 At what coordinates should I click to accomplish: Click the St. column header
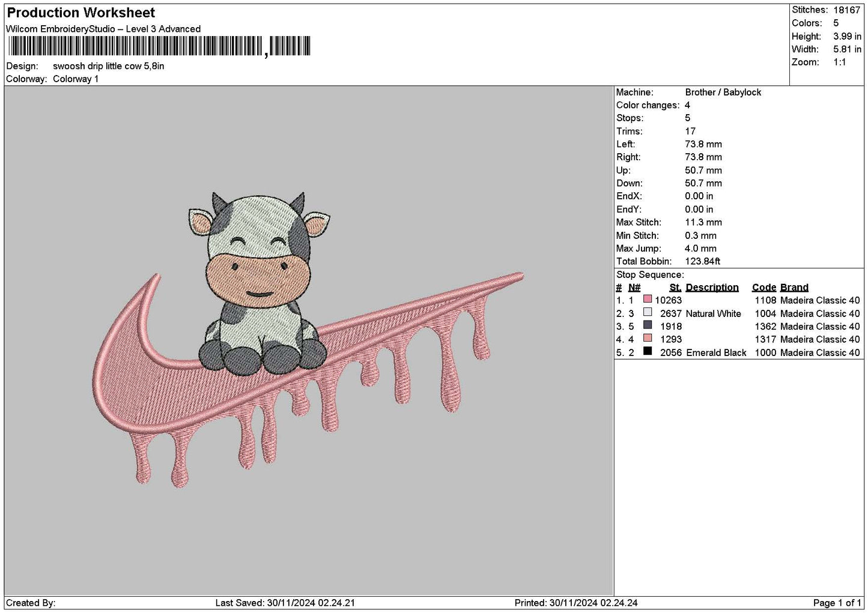[x=675, y=288]
